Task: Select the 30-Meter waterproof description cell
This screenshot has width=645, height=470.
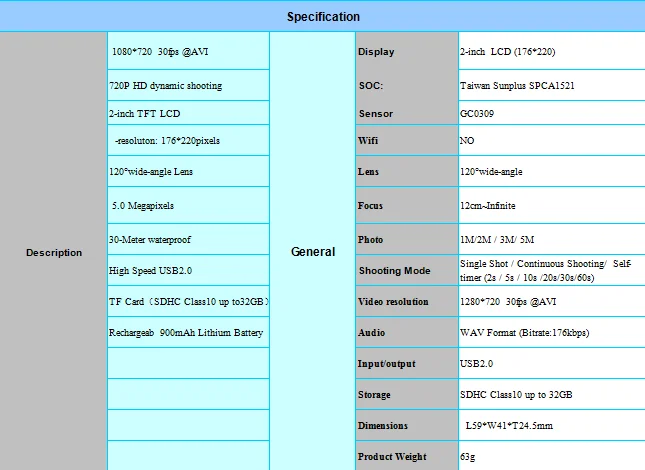Action: (x=150, y=240)
